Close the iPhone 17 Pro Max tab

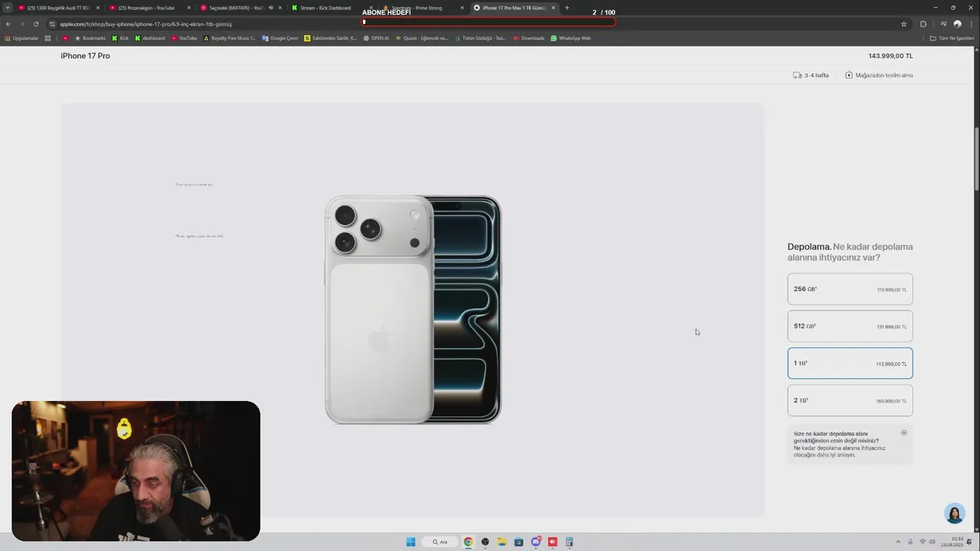pyautogui.click(x=554, y=8)
